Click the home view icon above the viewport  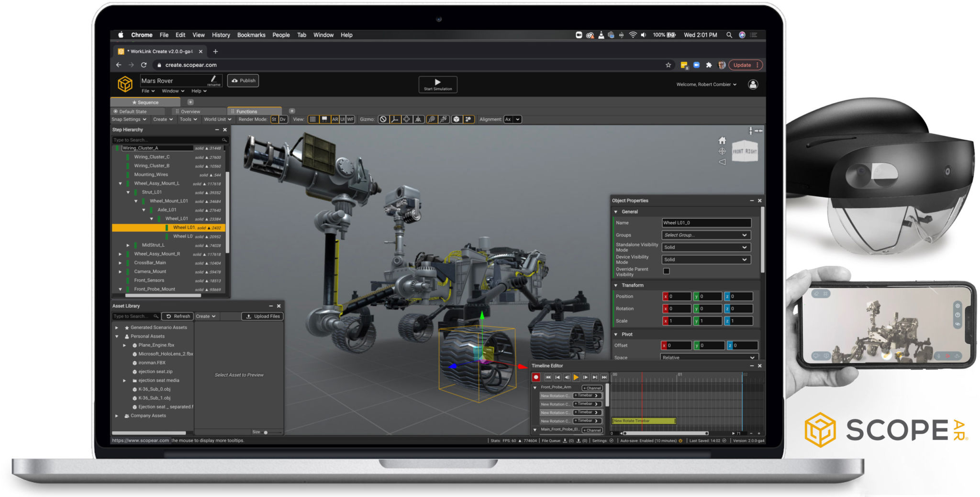pos(723,141)
